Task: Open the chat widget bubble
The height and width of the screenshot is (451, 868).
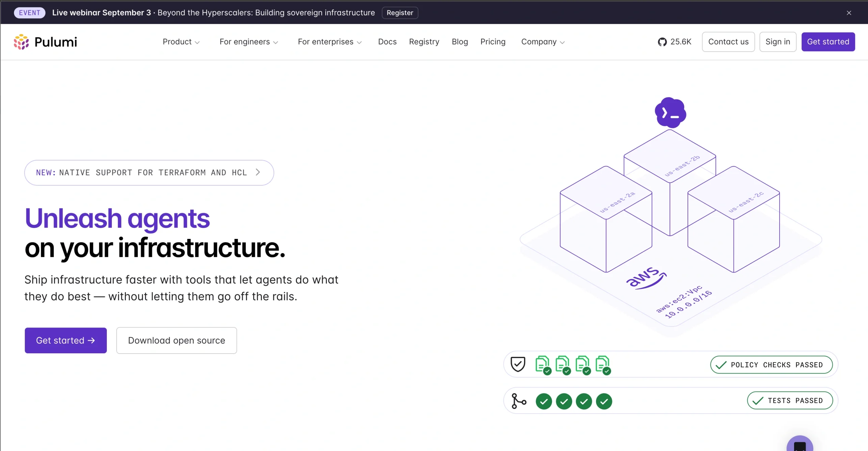Action: (800, 444)
